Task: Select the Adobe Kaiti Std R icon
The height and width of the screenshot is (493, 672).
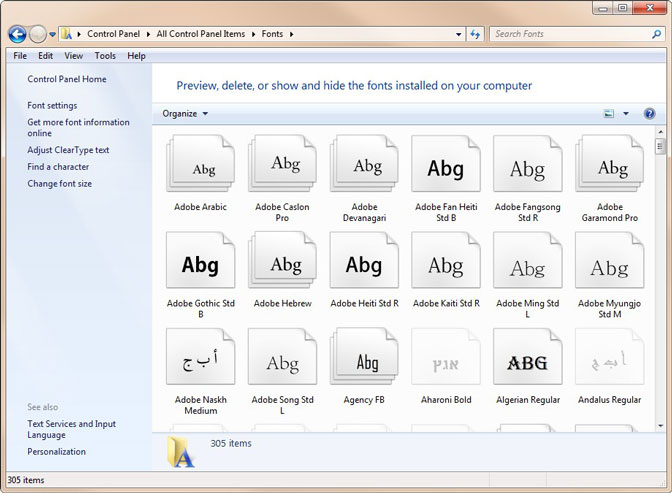Action: coord(446,260)
